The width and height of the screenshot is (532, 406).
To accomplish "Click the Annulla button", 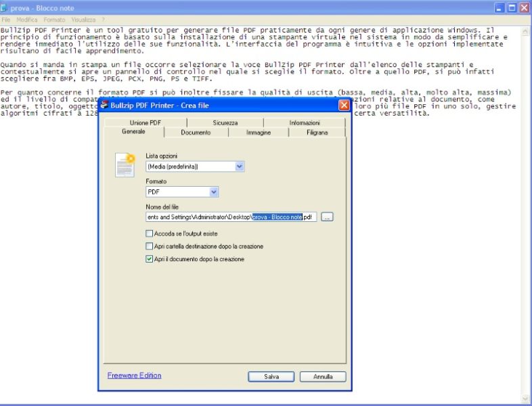I will coord(322,376).
